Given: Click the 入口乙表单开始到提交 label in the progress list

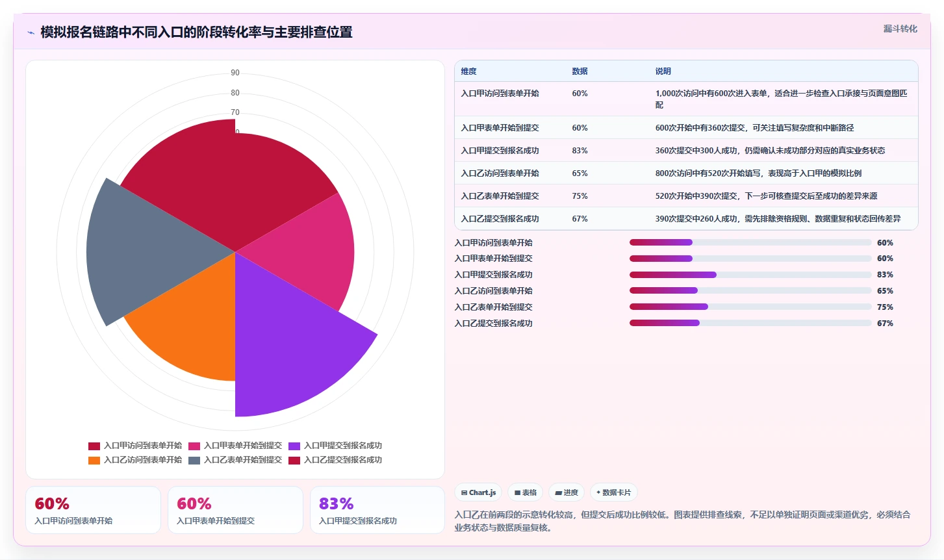Looking at the screenshot, I should 493,307.
